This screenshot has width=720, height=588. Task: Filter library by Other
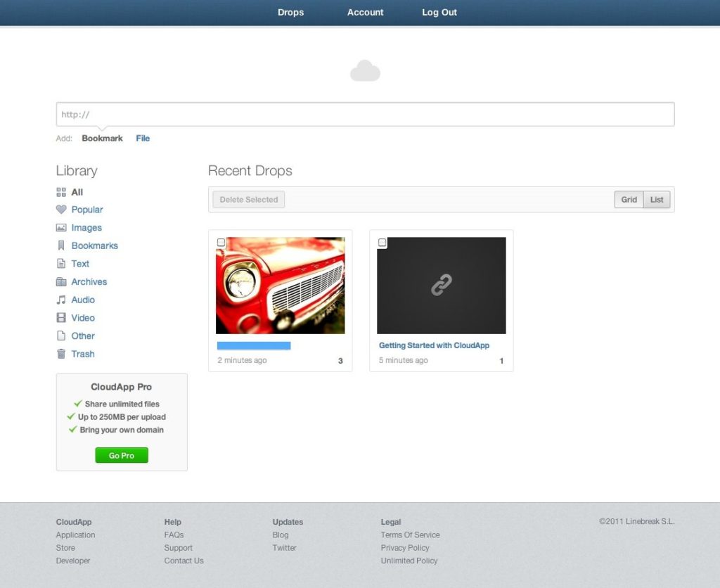[83, 335]
